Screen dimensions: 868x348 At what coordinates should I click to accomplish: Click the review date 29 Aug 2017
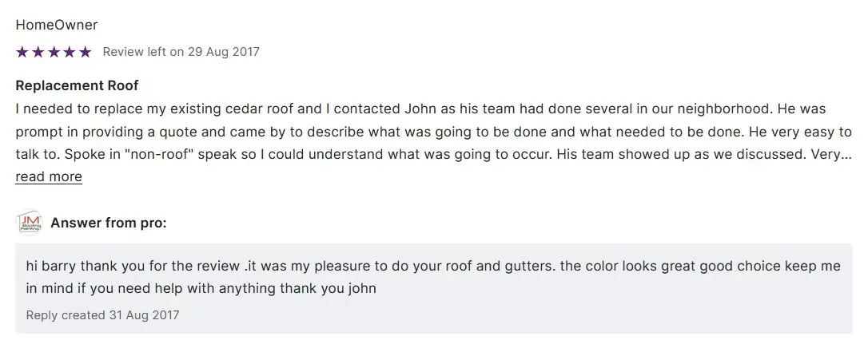(x=224, y=52)
